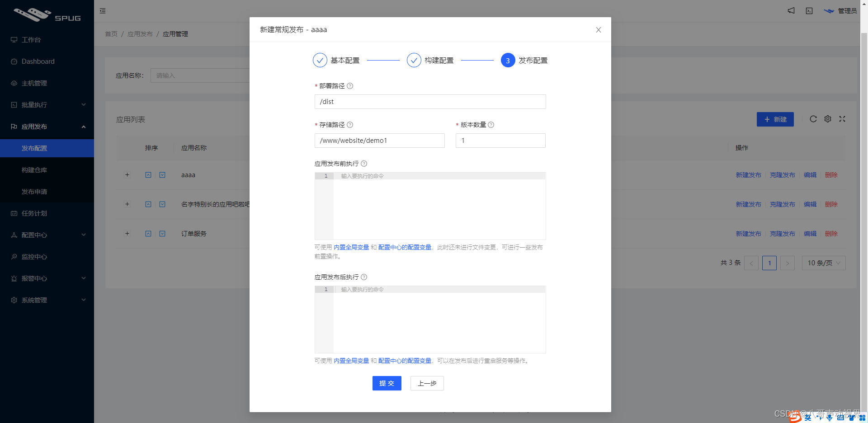Click into the 存储路径 input field
Image resolution: width=868 pixels, height=423 pixels.
click(x=380, y=141)
